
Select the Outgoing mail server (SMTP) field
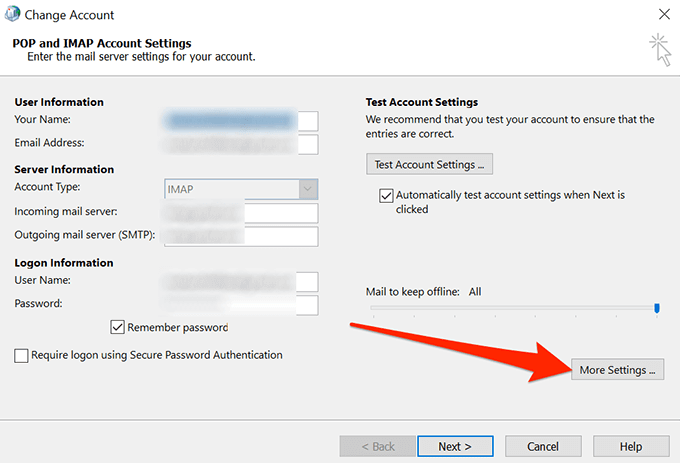[241, 236]
